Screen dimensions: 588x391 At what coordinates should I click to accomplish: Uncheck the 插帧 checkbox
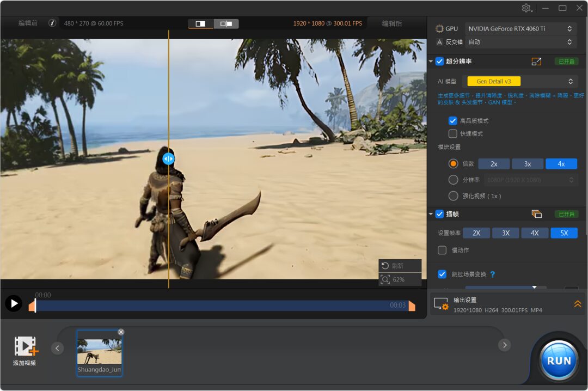coord(439,214)
